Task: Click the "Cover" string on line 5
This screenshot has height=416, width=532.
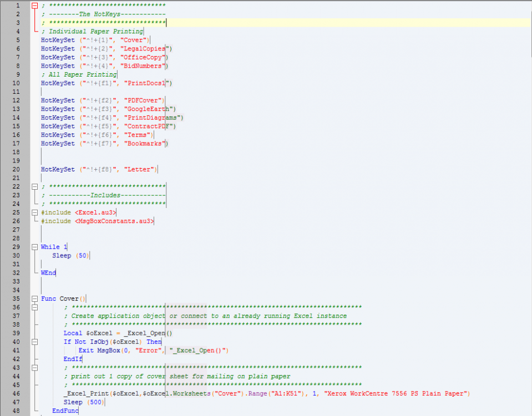Action: (133, 40)
